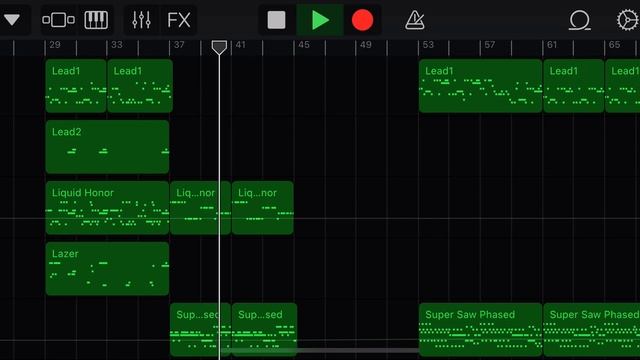Open the keyboard instrument icon
This screenshot has height=360, width=640.
coord(96,20)
